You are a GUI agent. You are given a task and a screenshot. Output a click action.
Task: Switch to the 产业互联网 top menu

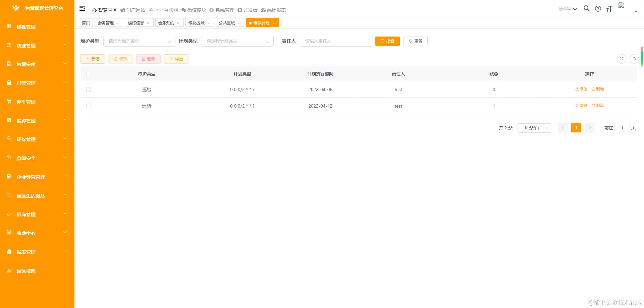(x=163, y=10)
